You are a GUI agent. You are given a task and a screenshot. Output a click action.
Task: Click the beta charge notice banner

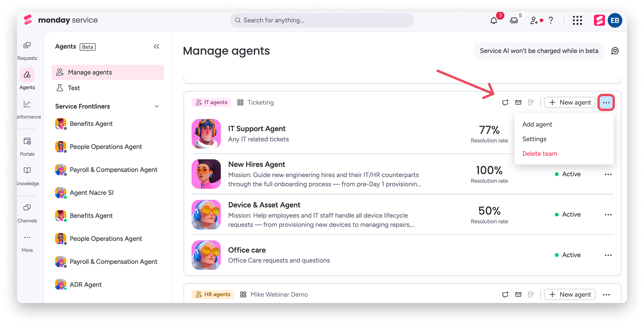coord(539,51)
